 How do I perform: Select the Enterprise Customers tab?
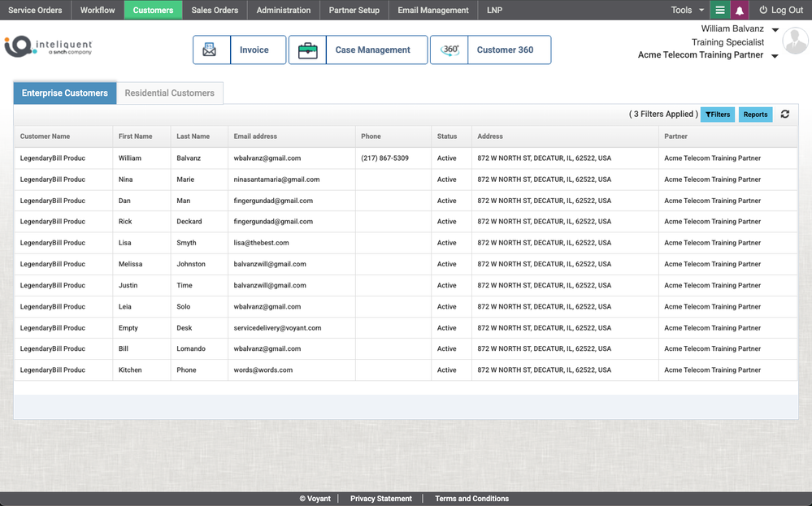coord(65,93)
